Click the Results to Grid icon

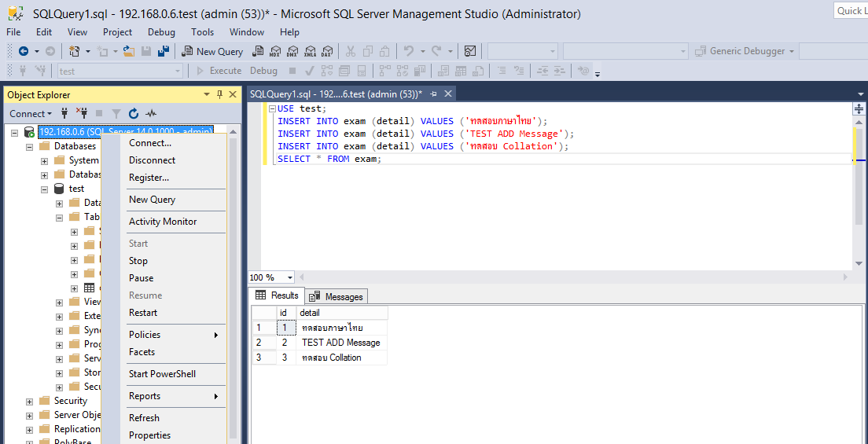[461, 71]
